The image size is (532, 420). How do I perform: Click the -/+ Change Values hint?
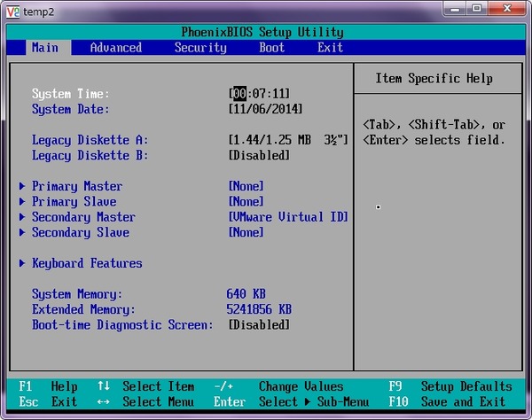pos(278,386)
